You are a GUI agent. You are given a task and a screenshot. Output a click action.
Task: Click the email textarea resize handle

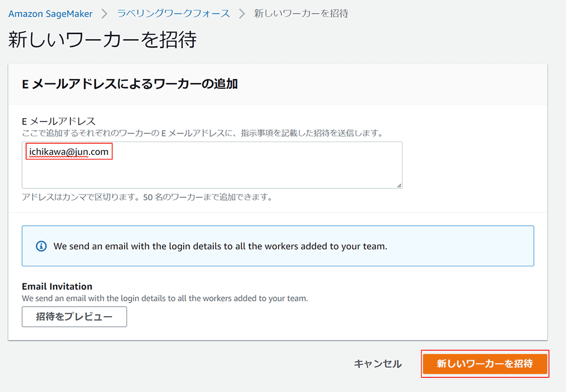pyautogui.click(x=399, y=185)
